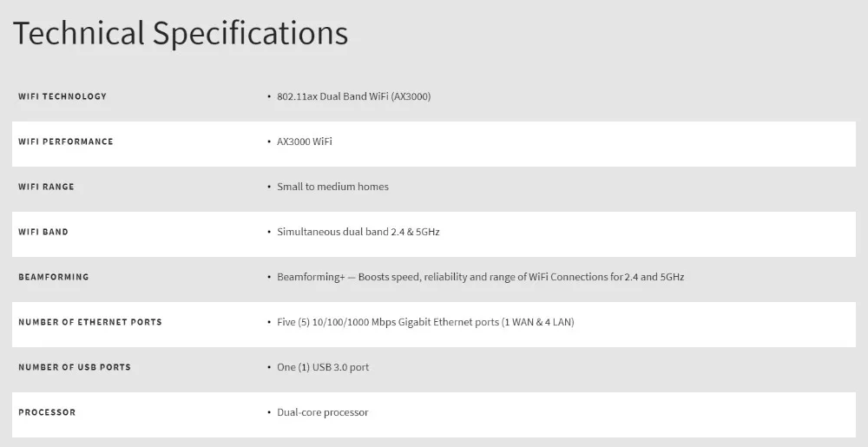Click the bullet before AX3000 WiFi
The width and height of the screenshot is (868, 447).
point(269,142)
